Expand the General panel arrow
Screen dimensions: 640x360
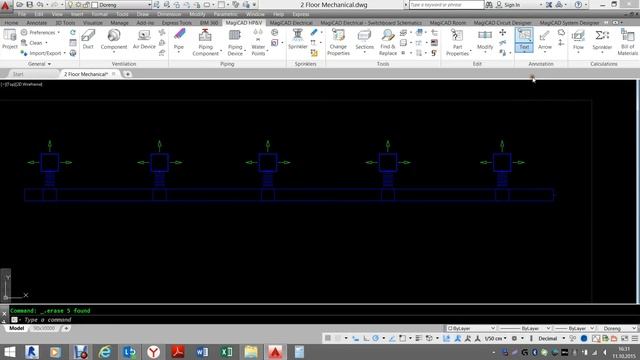(49, 64)
